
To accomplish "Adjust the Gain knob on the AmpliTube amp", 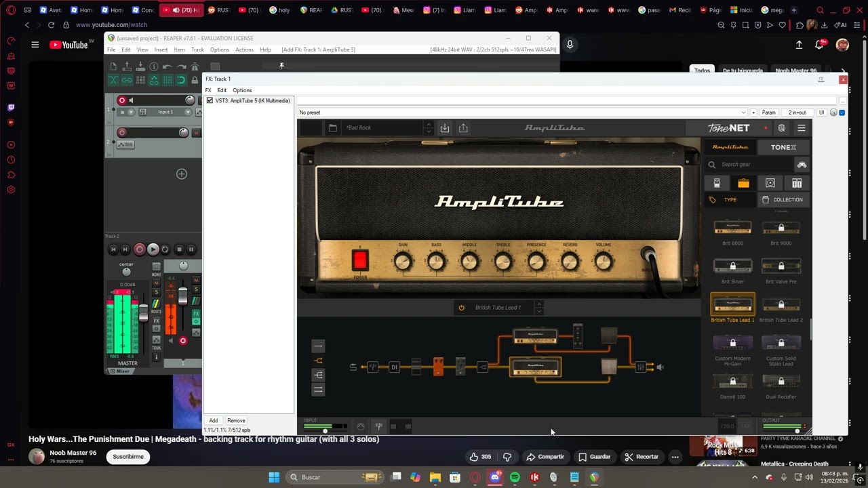I will coord(403,262).
